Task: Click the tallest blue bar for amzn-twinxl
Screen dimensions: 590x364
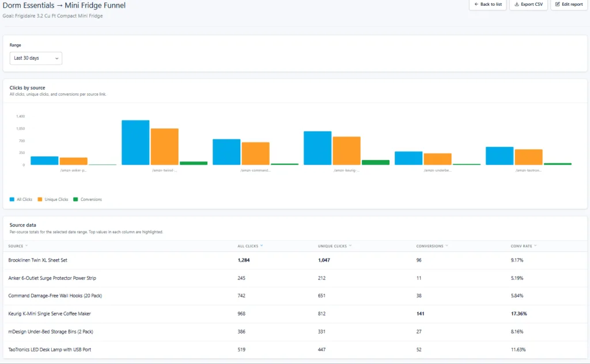Action: [x=135, y=142]
